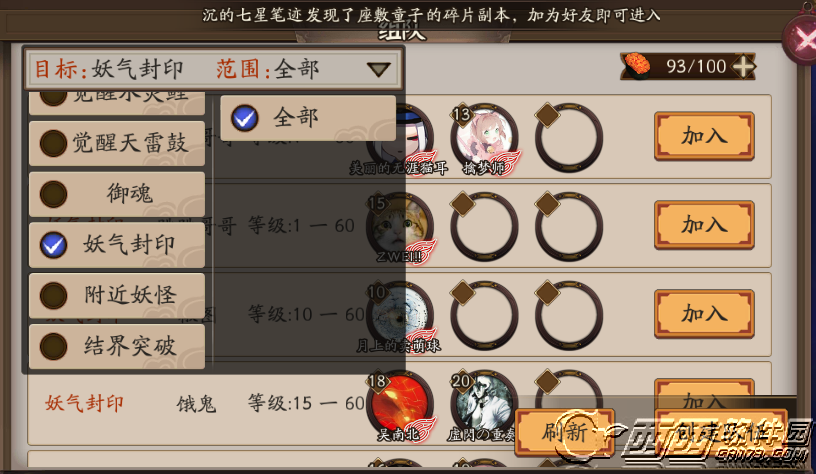Check the 附近妖怪 option
The height and width of the screenshot is (474, 816).
[117, 295]
